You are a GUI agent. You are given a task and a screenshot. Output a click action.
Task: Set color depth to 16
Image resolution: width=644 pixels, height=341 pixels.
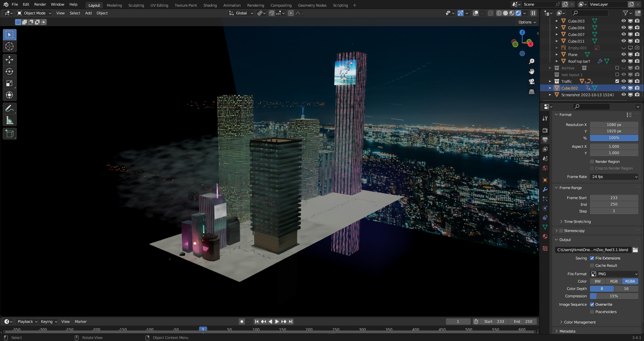tap(626, 289)
